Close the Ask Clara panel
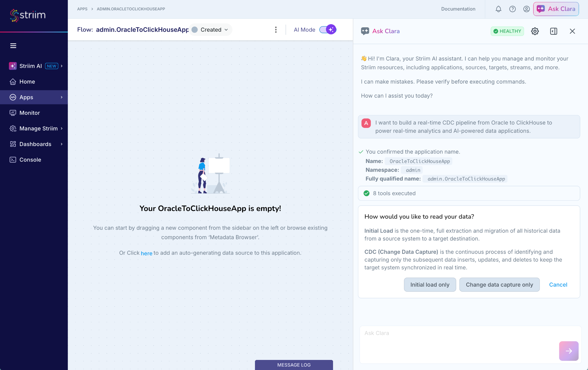588x370 pixels. tap(572, 31)
